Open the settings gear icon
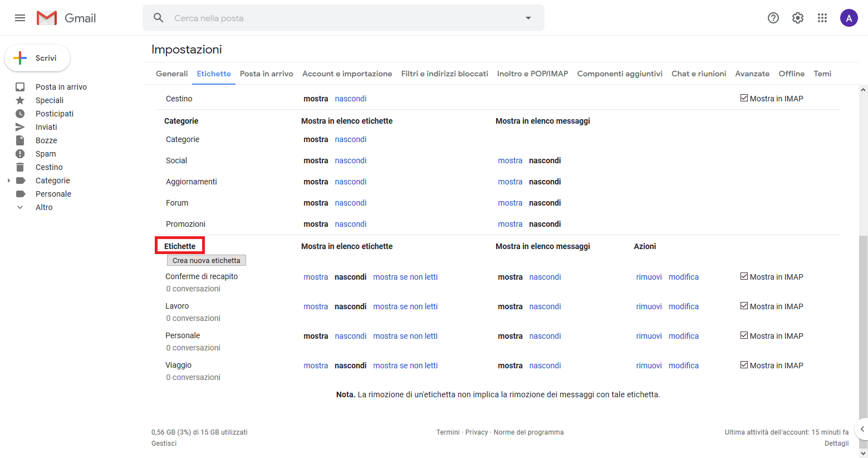The height and width of the screenshot is (458, 868). [798, 18]
